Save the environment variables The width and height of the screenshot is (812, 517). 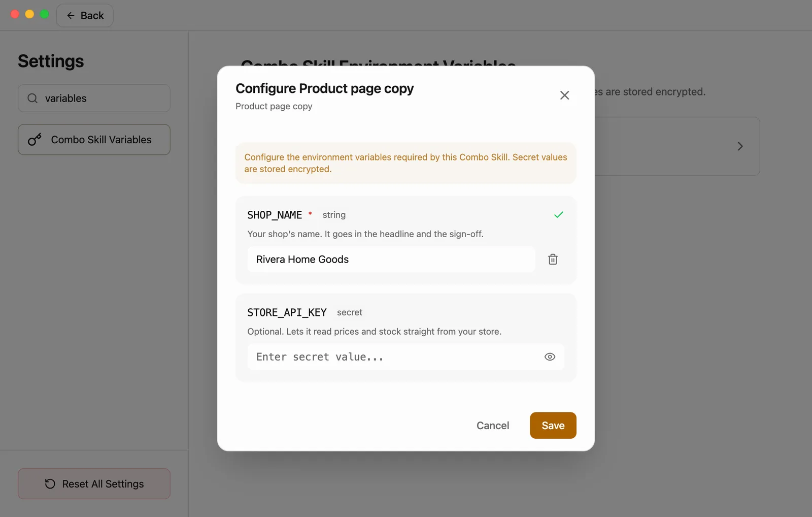point(553,426)
